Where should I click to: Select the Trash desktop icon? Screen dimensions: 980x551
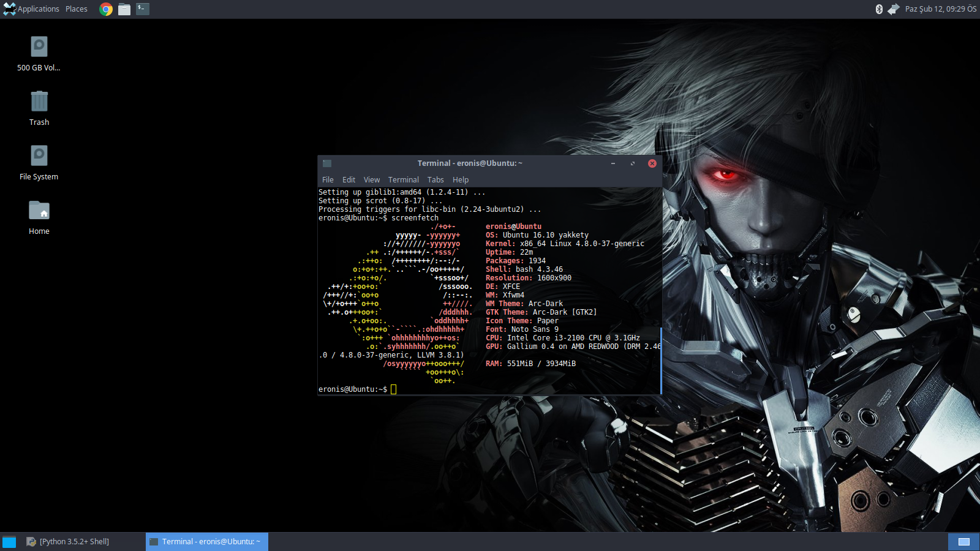(39, 108)
